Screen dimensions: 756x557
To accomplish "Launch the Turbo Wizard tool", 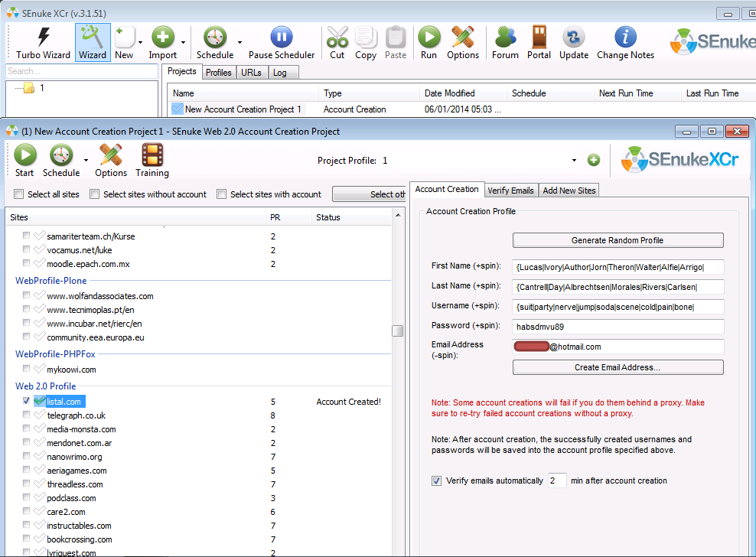I will (44, 42).
